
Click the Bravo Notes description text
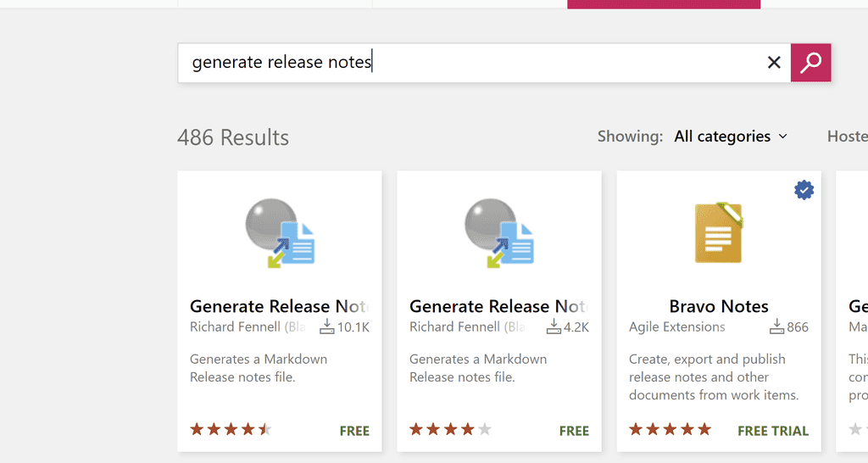tap(714, 377)
